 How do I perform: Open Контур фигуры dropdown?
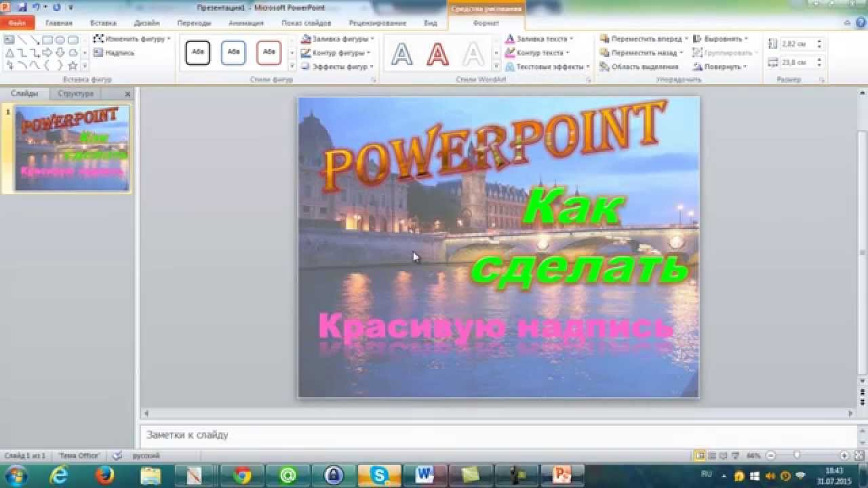coord(337,53)
